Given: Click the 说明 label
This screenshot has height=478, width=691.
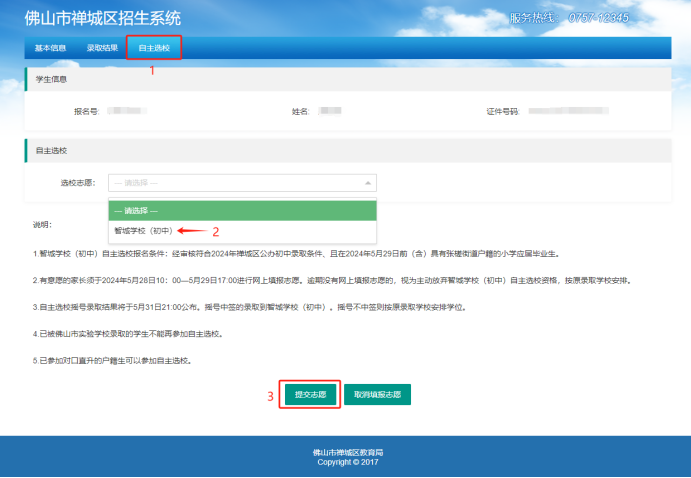Looking at the screenshot, I should [41, 225].
